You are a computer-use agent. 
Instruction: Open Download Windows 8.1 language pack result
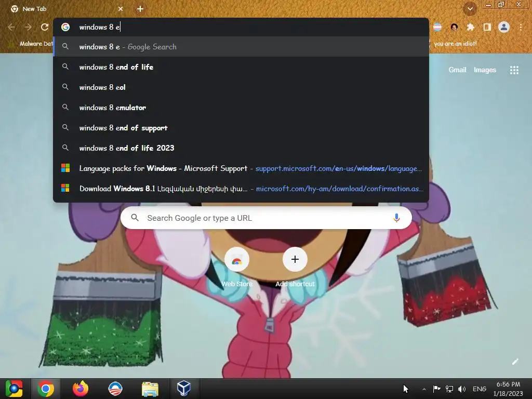coord(241,188)
